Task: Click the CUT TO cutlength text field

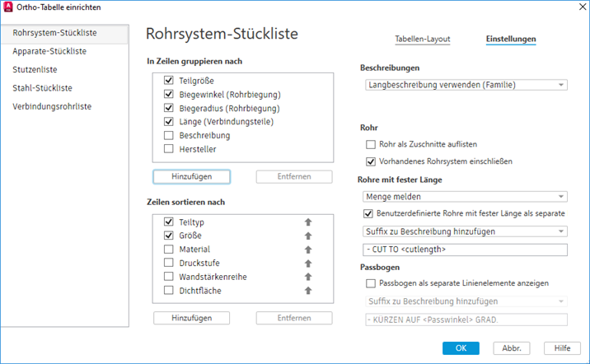Action: 465,250
